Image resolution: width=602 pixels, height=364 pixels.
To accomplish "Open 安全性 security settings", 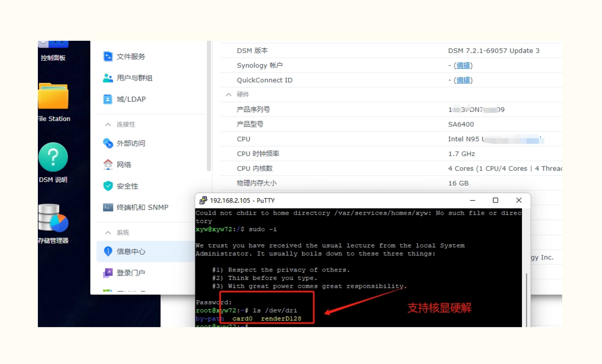I will (127, 186).
